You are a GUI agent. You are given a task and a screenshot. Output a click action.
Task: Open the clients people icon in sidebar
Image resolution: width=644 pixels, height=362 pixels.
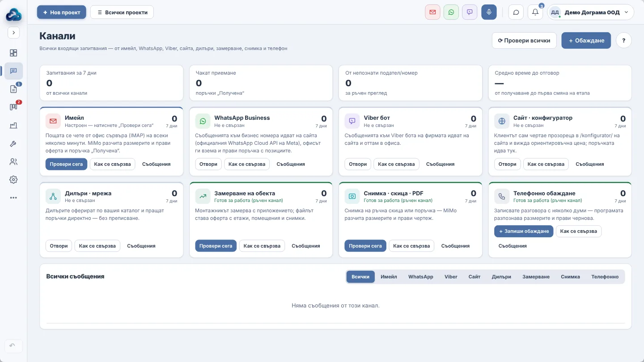coord(13,162)
